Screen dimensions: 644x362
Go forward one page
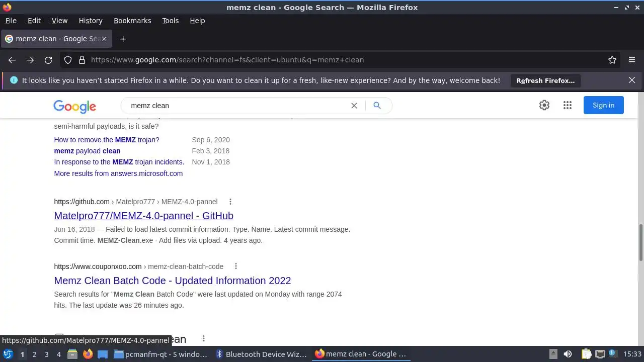point(30,60)
